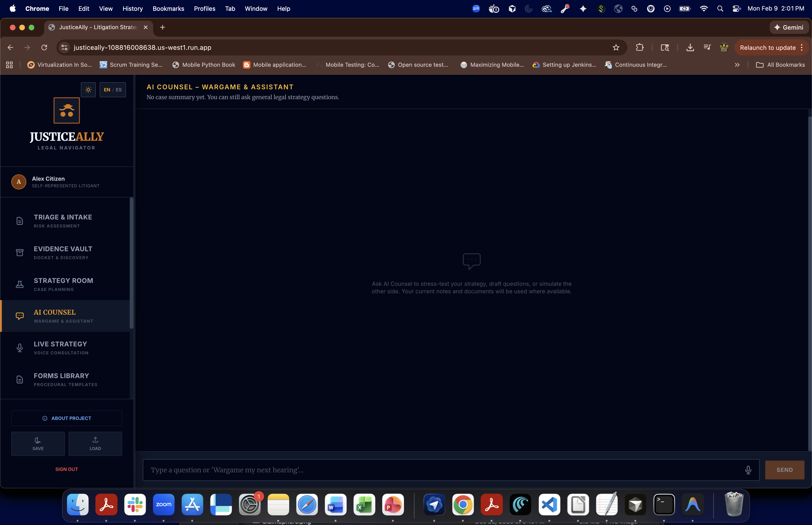812x525 pixels.
Task: Click the Sign Out link
Action: coord(66,469)
